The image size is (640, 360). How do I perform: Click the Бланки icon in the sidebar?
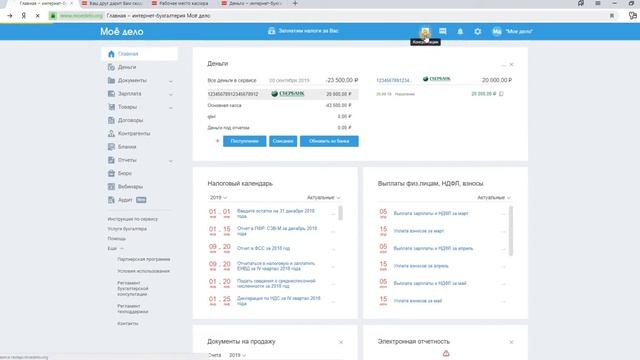[x=111, y=147]
